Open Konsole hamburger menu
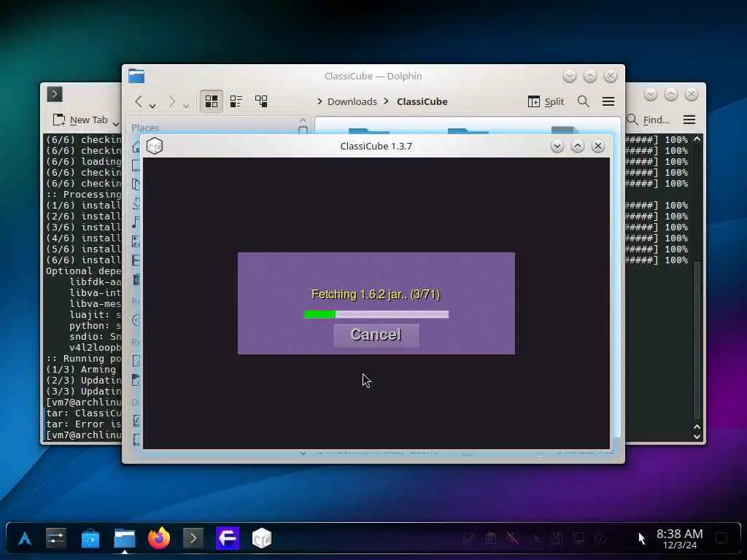Viewport: 747px width, 560px height. [689, 120]
